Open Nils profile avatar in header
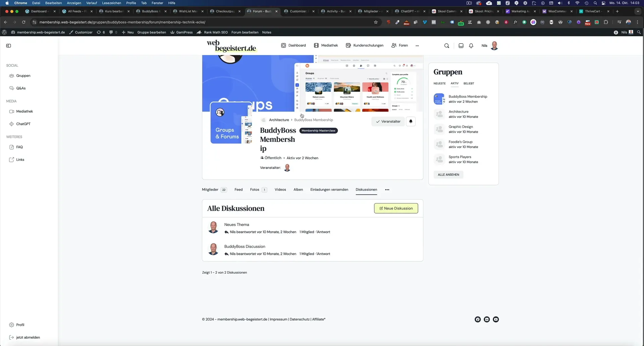 click(x=494, y=46)
